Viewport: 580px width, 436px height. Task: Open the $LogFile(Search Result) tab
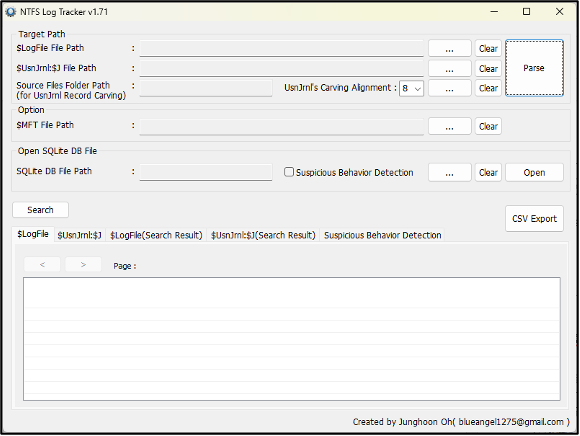[156, 235]
